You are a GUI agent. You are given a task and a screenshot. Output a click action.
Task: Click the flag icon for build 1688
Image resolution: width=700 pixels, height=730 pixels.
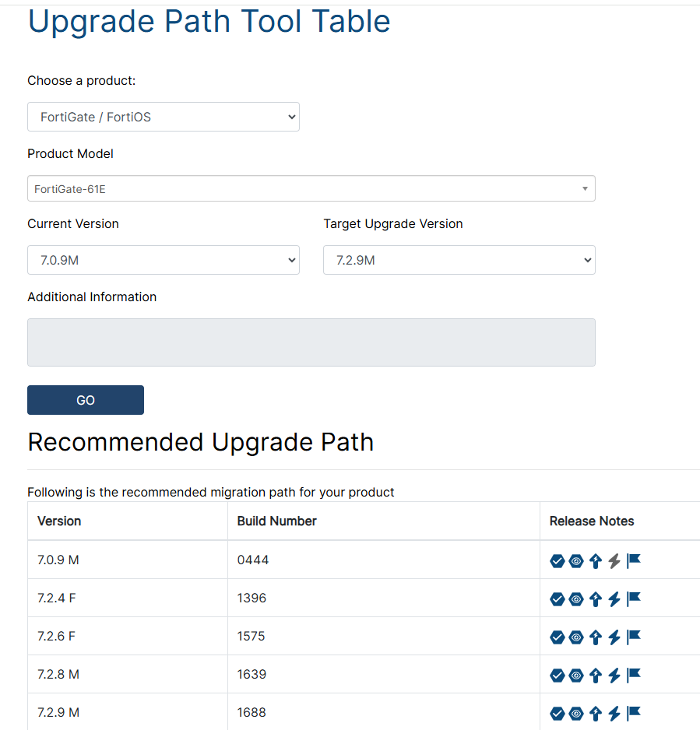(x=634, y=714)
